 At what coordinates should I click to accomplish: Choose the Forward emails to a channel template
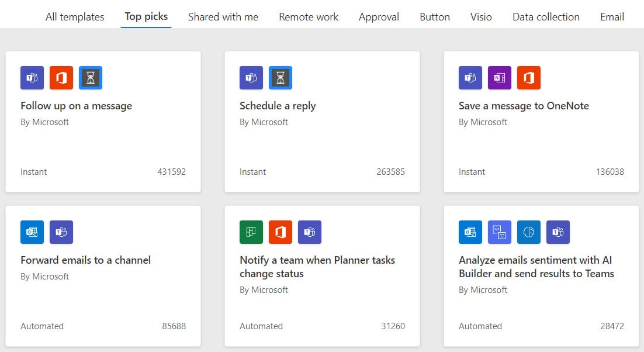coord(85,260)
